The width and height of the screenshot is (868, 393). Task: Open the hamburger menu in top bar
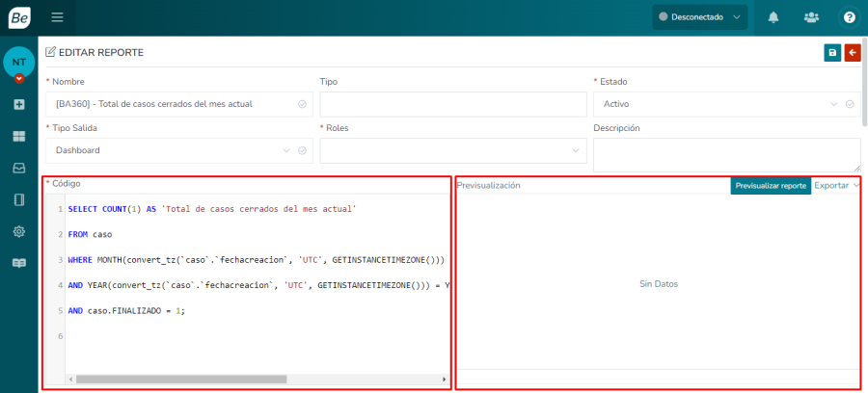[x=57, y=17]
